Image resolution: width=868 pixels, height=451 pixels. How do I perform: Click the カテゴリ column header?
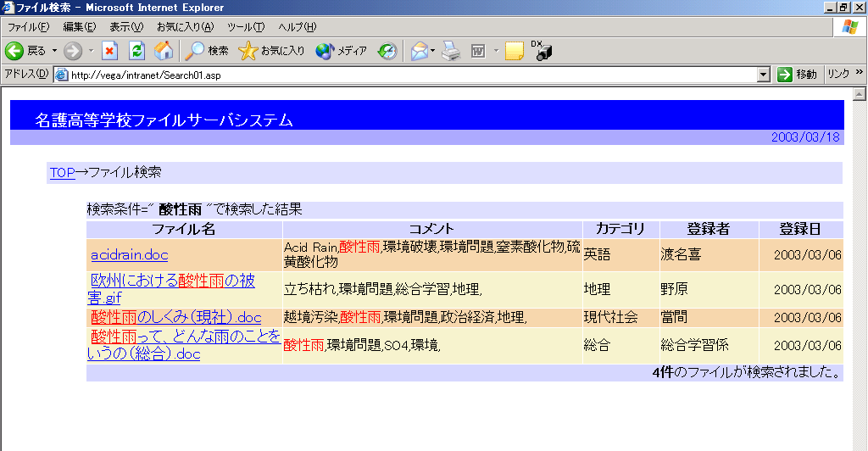620,229
